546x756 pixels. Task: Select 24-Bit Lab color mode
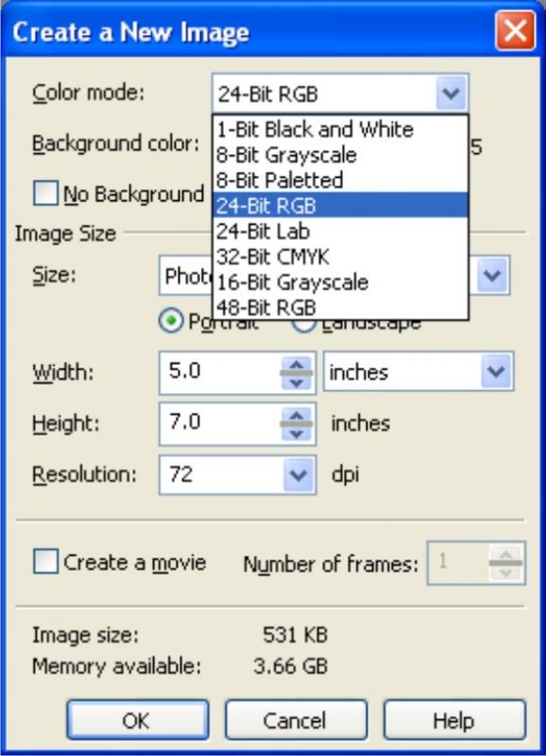pos(340,232)
